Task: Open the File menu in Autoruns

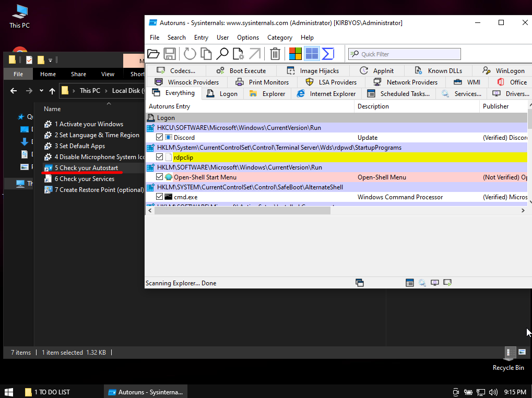Action: [155, 38]
